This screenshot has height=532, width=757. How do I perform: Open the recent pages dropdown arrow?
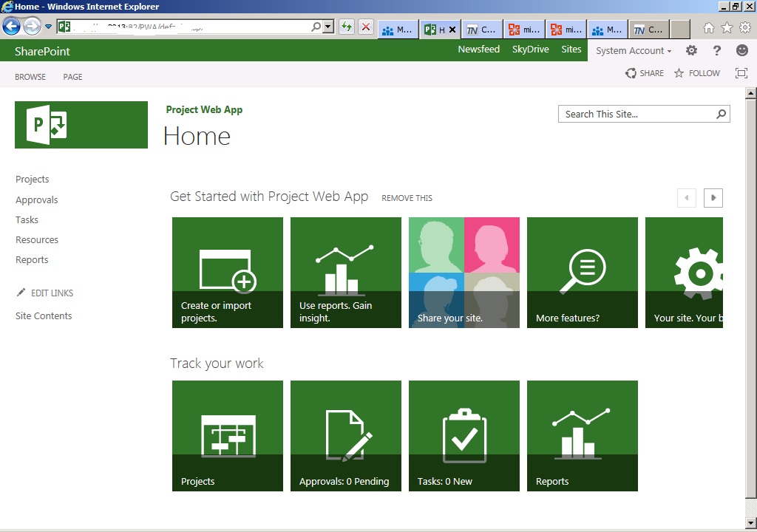click(48, 27)
